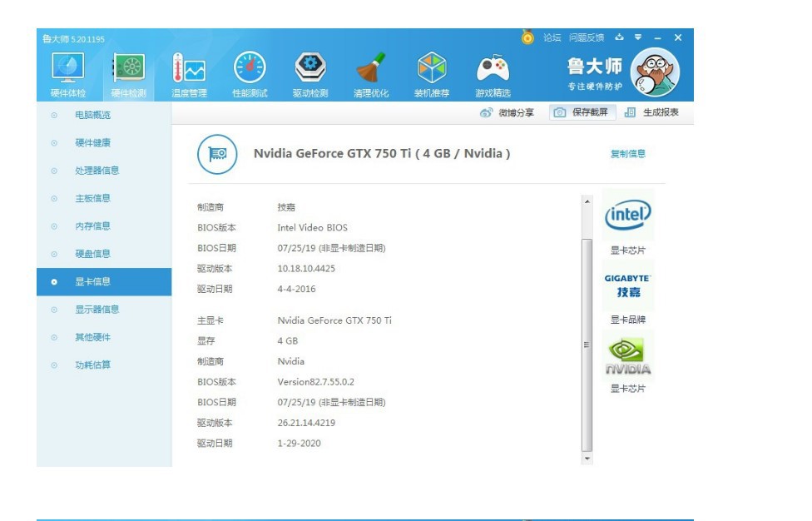The width and height of the screenshot is (812, 521).
Task: Close the 鲁大师 window
Action: pos(678,37)
